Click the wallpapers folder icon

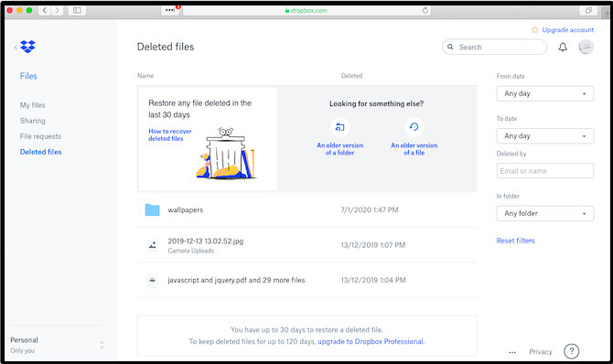click(x=152, y=210)
